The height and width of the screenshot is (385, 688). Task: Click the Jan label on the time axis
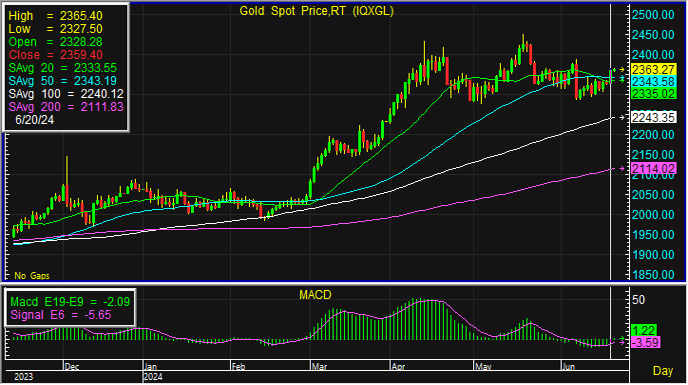(150, 367)
